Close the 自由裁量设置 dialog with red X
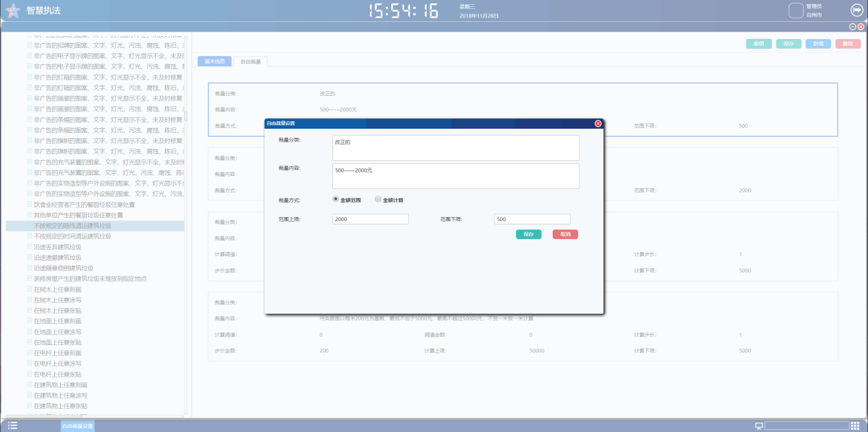The width and height of the screenshot is (868, 432). (x=598, y=123)
